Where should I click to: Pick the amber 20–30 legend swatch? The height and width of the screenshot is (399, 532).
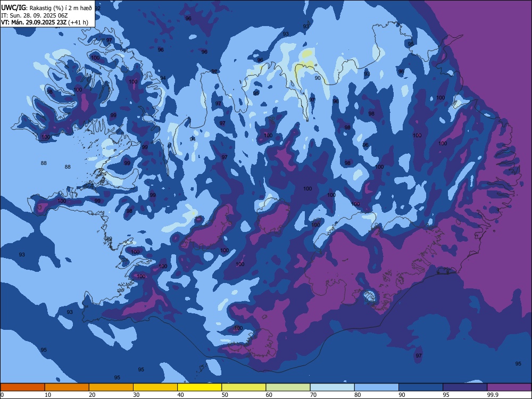coord(111,387)
